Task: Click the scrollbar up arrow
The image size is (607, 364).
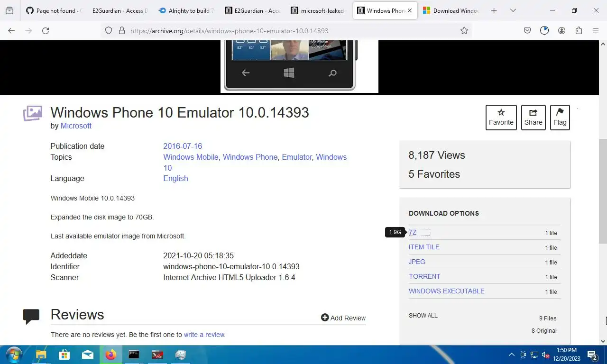Action: tap(603, 44)
